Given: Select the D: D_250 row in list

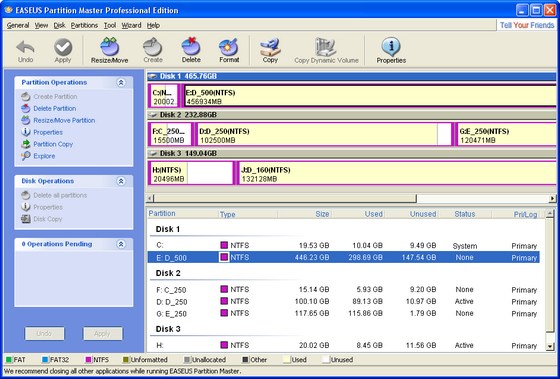Looking at the screenshot, I should coord(344,301).
